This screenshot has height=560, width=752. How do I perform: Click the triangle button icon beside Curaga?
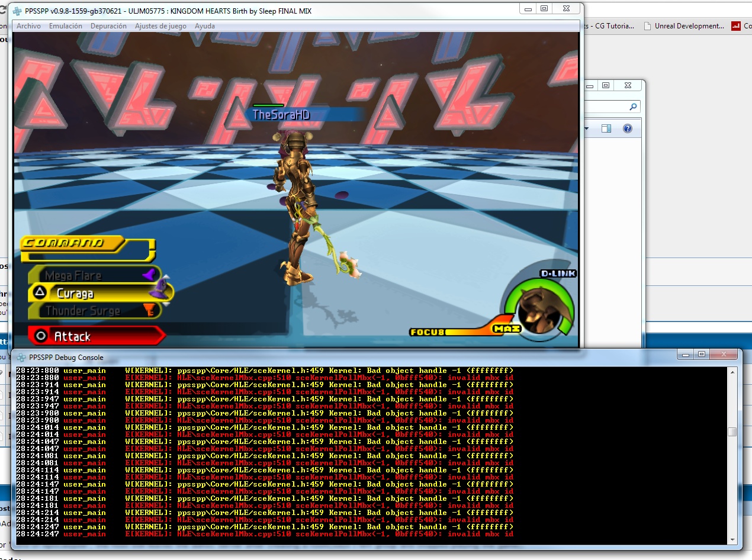point(40,292)
